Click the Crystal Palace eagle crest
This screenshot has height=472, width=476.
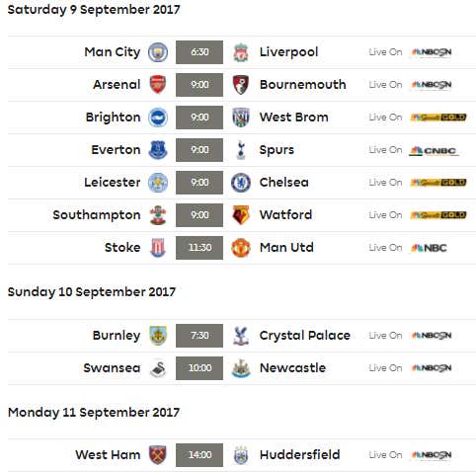click(241, 336)
